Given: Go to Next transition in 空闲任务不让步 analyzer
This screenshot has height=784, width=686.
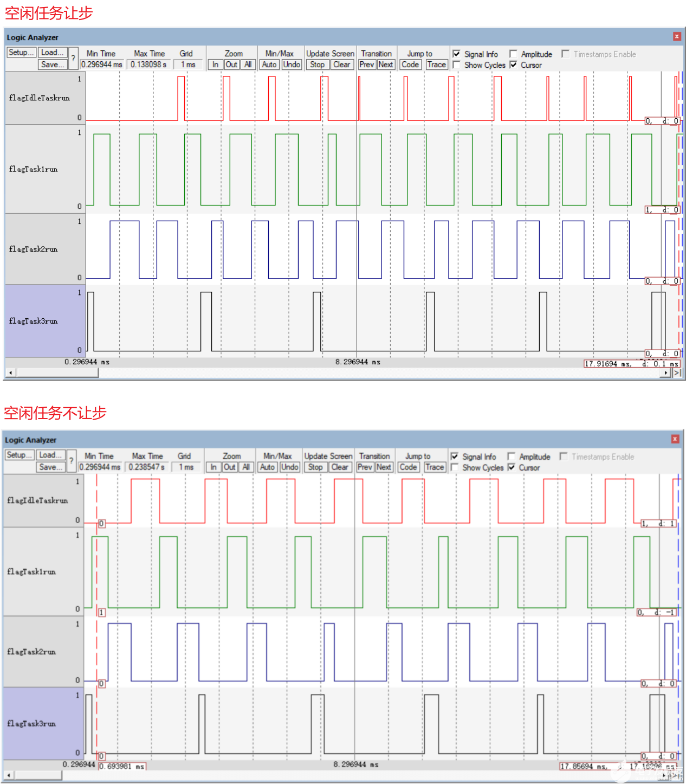Looking at the screenshot, I should click(384, 467).
